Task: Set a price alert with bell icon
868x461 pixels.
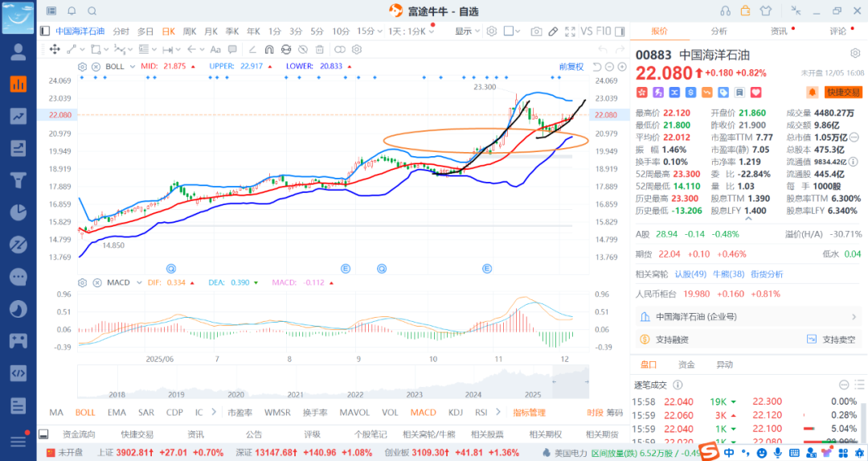Action: (x=812, y=93)
